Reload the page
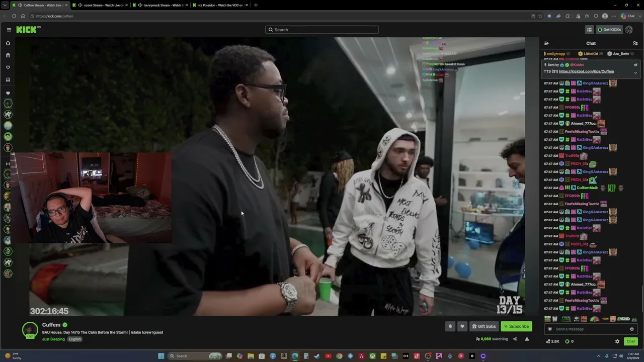Viewport: 644px width, 362px height. [14, 16]
